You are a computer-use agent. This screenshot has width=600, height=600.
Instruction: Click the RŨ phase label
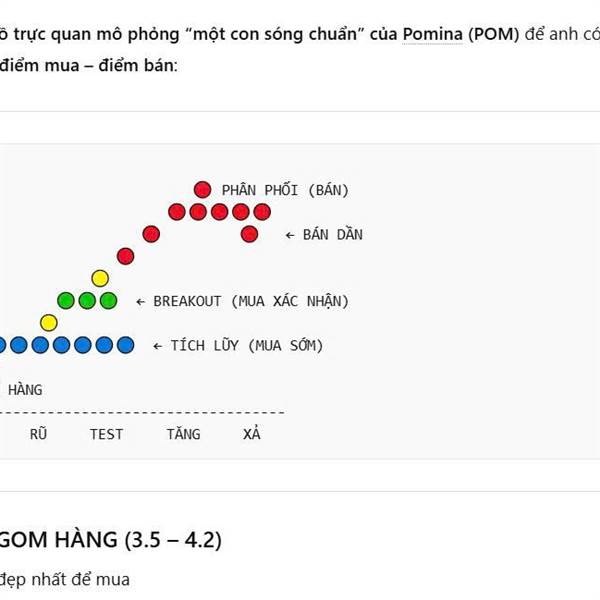coord(38,434)
